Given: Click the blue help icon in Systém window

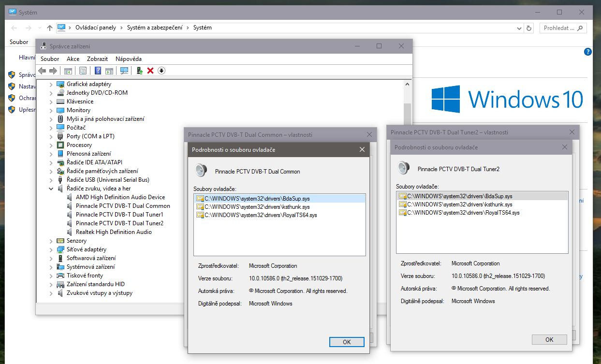Looking at the screenshot, I should pos(587,52).
